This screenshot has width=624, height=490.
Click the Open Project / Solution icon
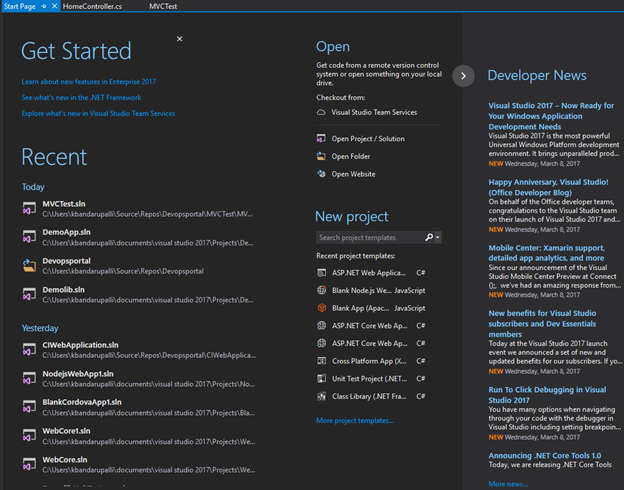(321, 139)
